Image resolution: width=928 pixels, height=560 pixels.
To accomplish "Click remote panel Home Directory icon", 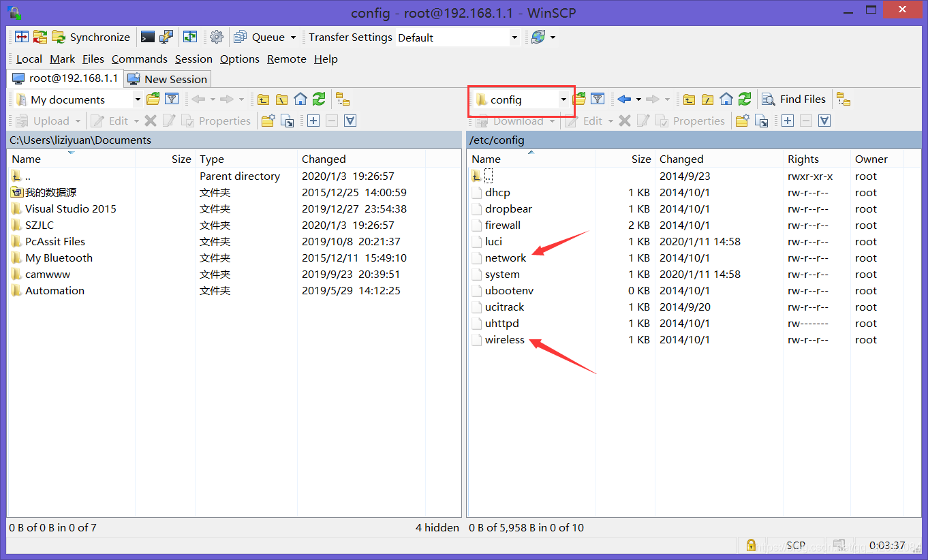I will coord(726,99).
